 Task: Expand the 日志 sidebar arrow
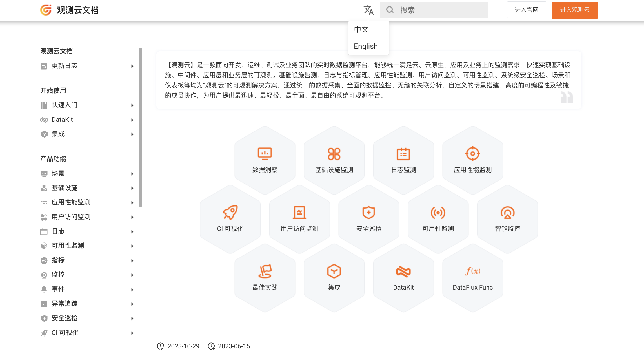click(132, 231)
